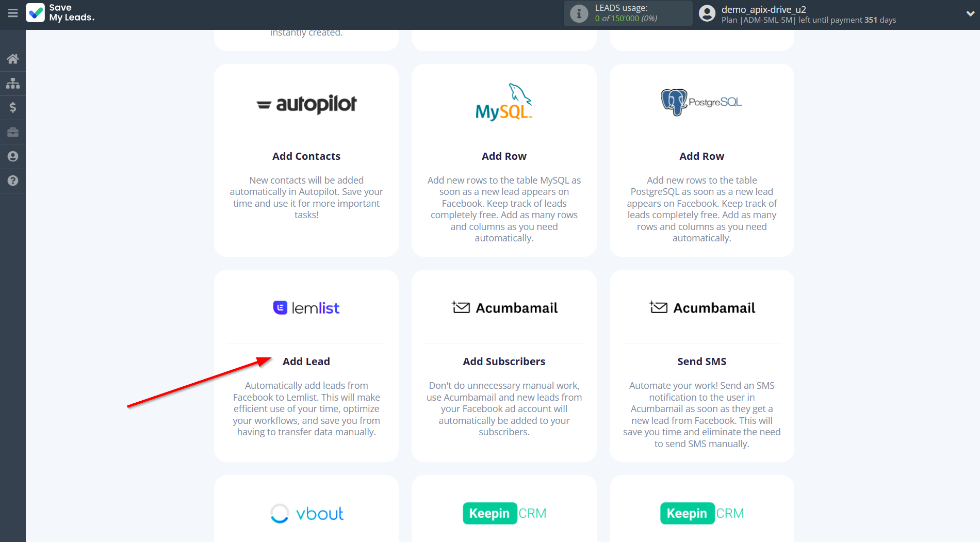Open billing dollar sign icon in sidebar
Viewport: 980px width, 542px height.
click(13, 107)
